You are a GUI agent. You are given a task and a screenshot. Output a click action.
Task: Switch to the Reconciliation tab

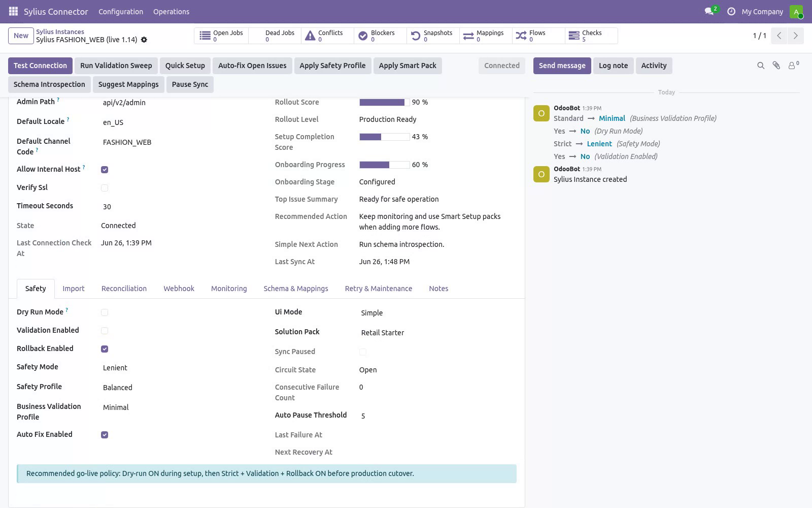(124, 289)
